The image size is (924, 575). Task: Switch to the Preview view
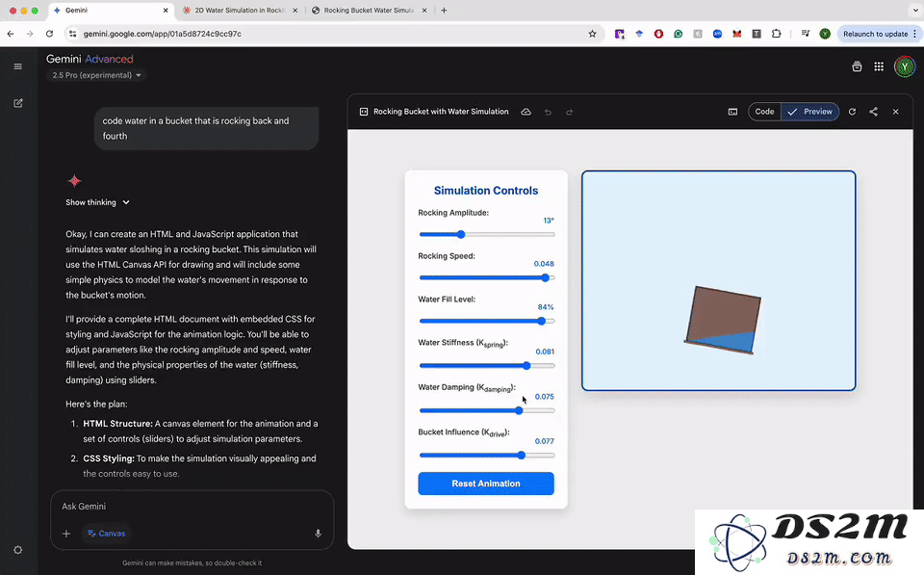pos(810,112)
